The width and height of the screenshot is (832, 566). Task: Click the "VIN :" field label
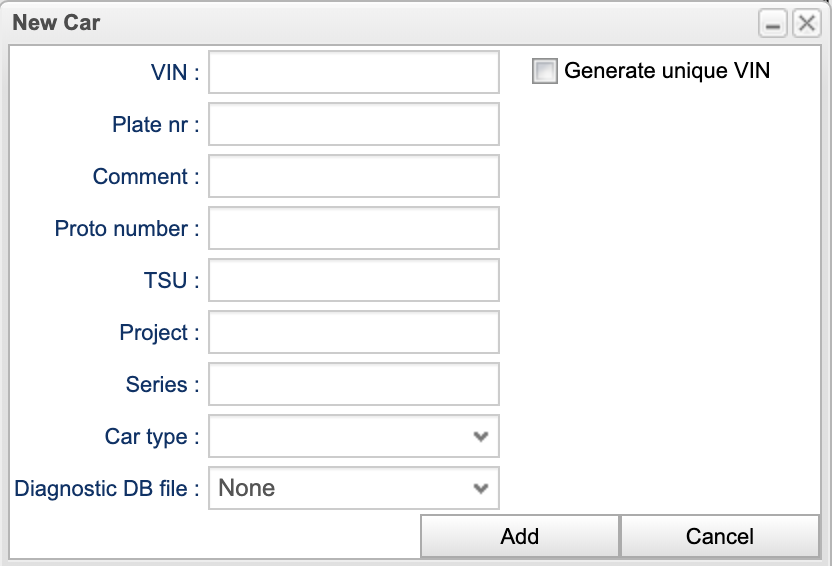(x=175, y=72)
